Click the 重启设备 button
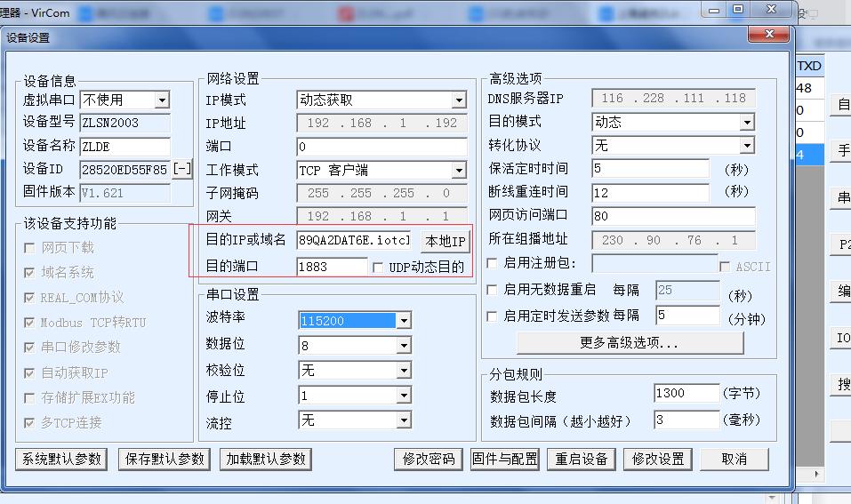 pos(582,459)
